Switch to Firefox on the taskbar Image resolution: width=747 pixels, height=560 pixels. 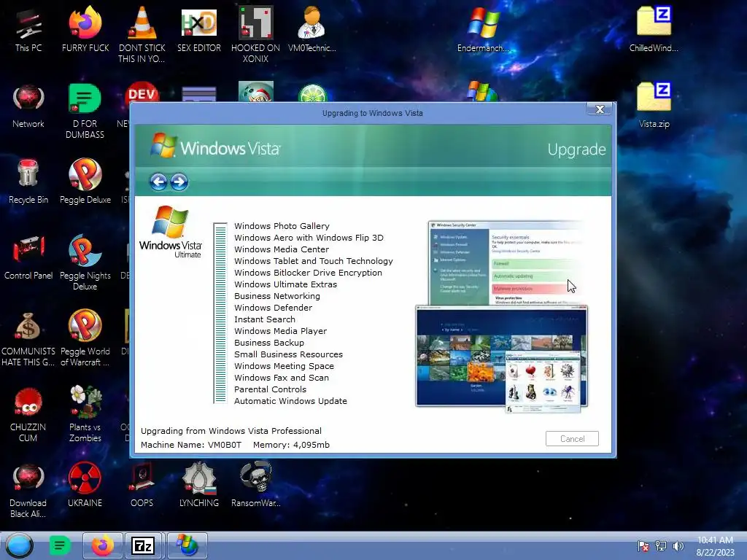103,545
